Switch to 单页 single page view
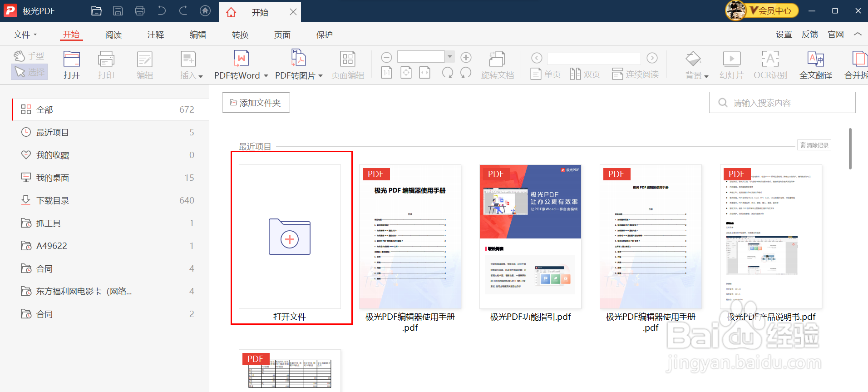Viewport: 868px width, 392px height. pos(546,74)
